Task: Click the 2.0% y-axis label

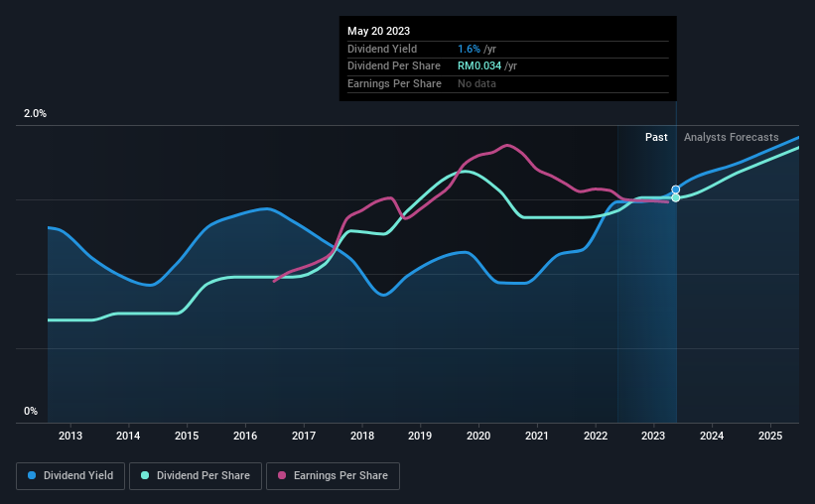Action: 35,113
